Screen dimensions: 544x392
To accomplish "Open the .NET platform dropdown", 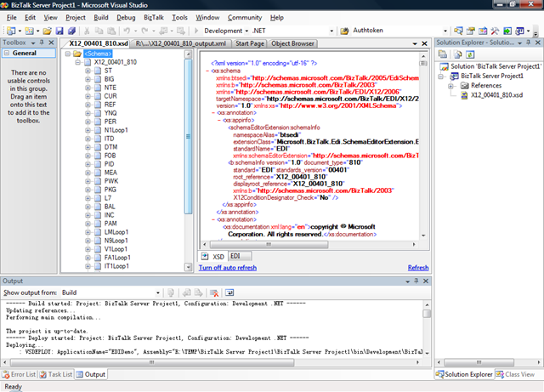I will 331,31.
